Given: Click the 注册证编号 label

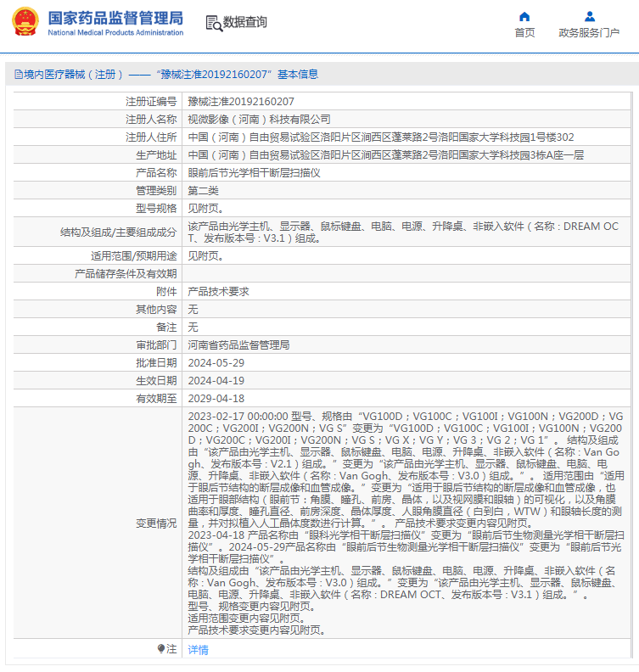Looking at the screenshot, I should coord(151,102).
